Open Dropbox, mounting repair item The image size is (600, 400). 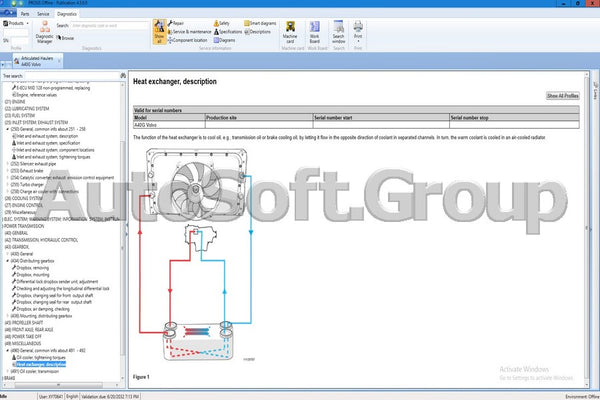[x=33, y=275]
